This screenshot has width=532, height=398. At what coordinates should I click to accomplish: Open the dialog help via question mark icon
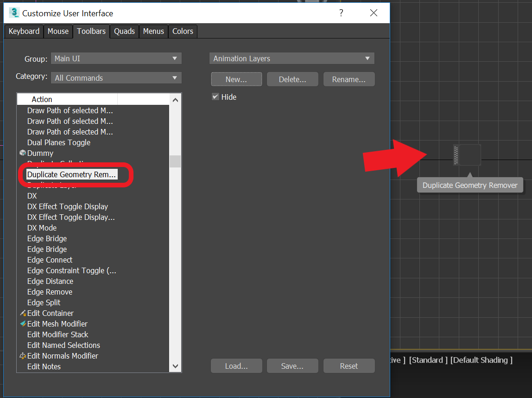click(341, 13)
